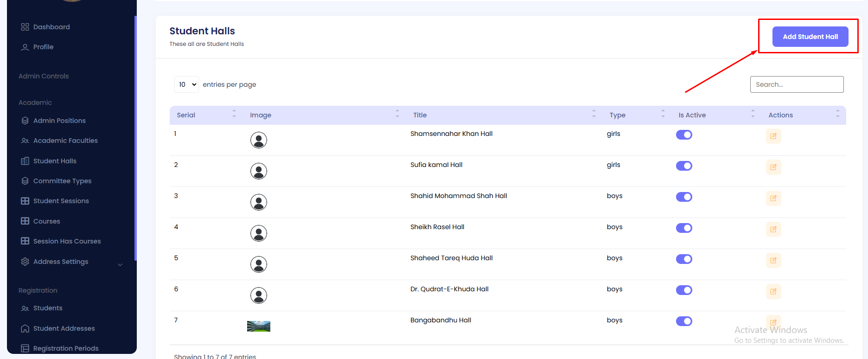Toggle active status of Shahid Mohammad Shah Hall

[x=684, y=197]
